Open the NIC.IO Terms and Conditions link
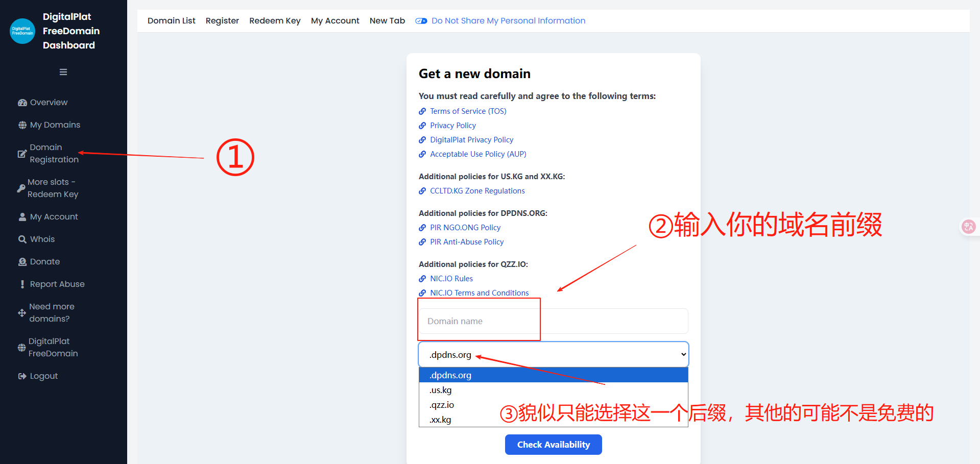 coord(480,293)
